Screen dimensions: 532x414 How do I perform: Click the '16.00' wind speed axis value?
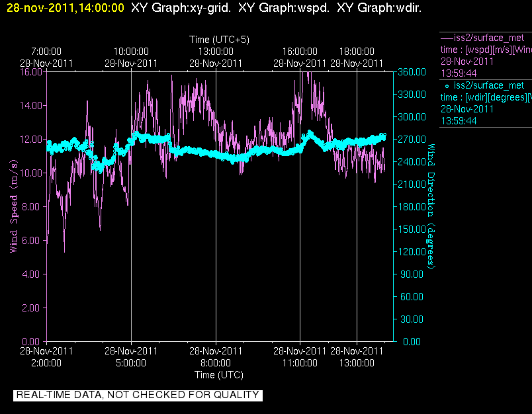coord(31,72)
